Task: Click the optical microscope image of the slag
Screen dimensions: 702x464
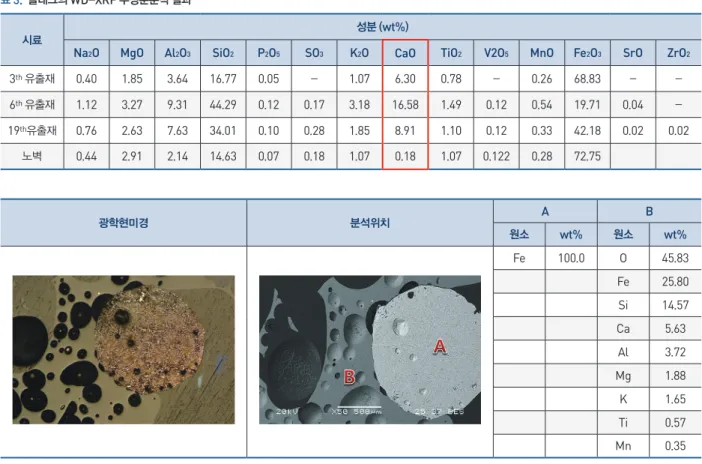Action: (x=124, y=350)
